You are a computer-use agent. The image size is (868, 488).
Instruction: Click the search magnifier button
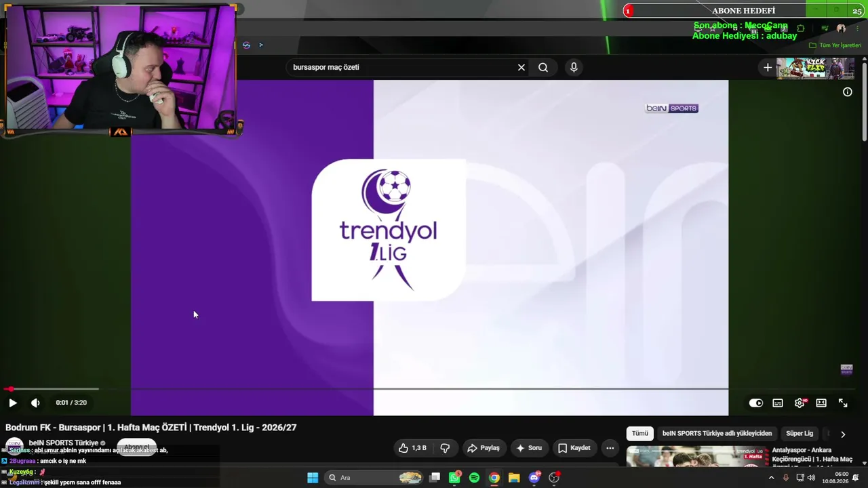pyautogui.click(x=543, y=67)
